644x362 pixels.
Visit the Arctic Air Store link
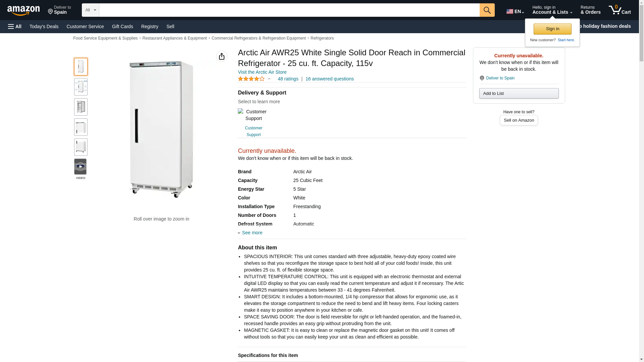pyautogui.click(x=262, y=72)
